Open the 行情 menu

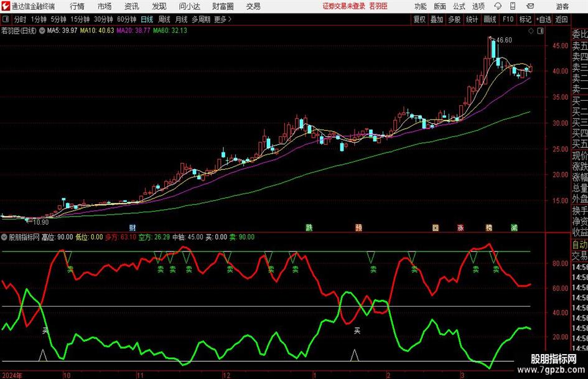[x=77, y=6]
